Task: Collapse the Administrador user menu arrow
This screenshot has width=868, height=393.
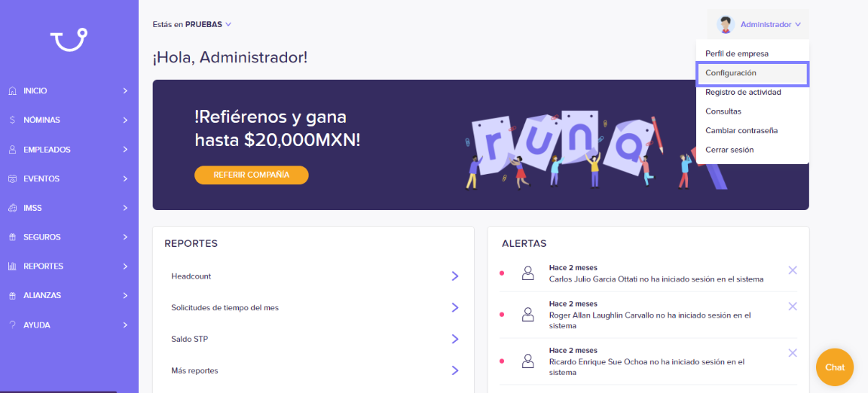Action: [x=798, y=24]
